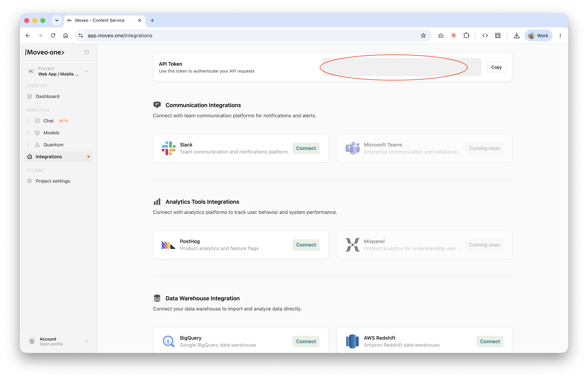Expand the Account menu chevron
The width and height of the screenshot is (588, 379).
87,341
